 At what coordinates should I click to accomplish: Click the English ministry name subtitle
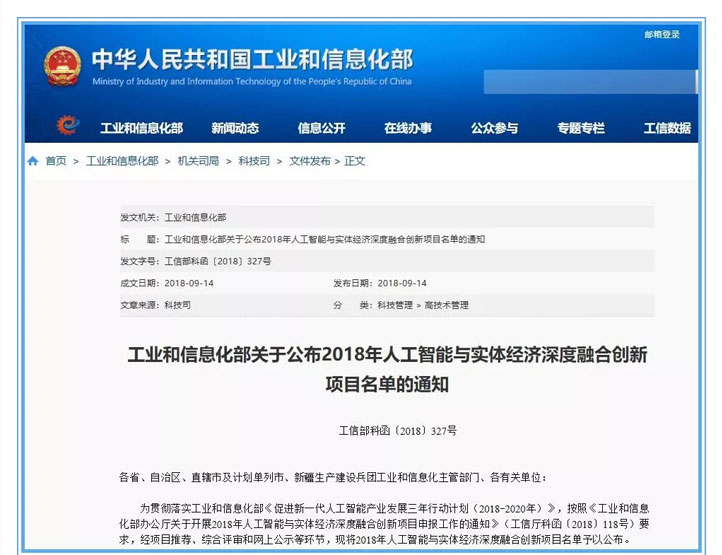click(252, 82)
